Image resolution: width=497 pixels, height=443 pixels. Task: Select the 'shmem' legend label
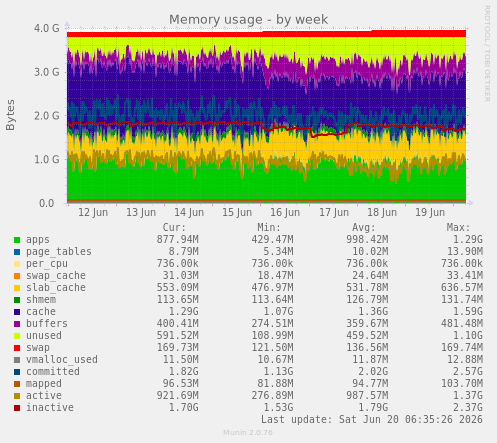click(x=41, y=300)
